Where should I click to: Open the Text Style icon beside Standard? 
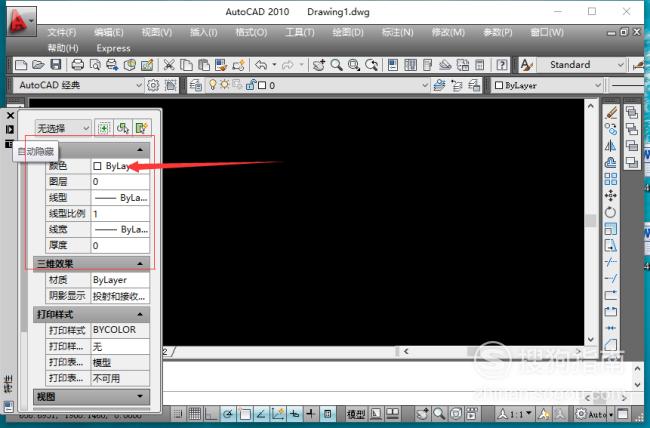coord(527,65)
